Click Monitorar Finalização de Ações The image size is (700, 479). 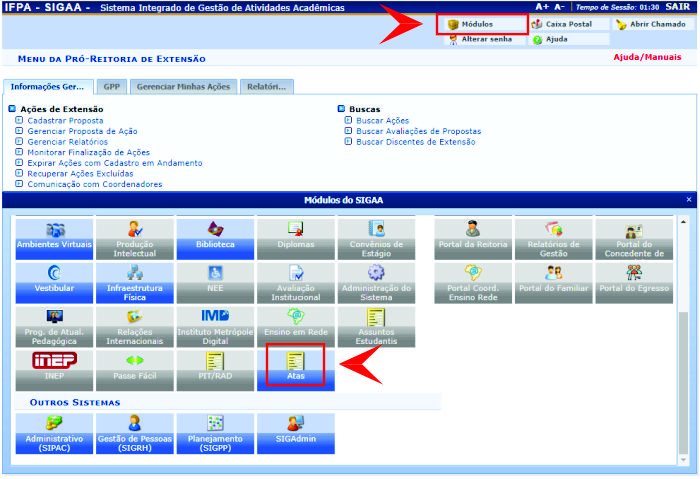(x=88, y=153)
